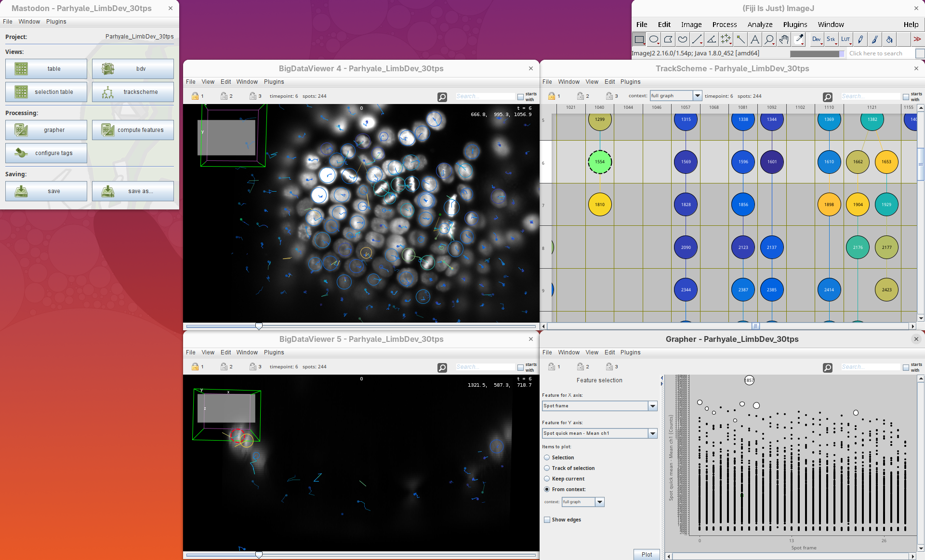Choose the Straight line tool in ImageJ
This screenshot has width=925, height=560.
pos(697,39)
